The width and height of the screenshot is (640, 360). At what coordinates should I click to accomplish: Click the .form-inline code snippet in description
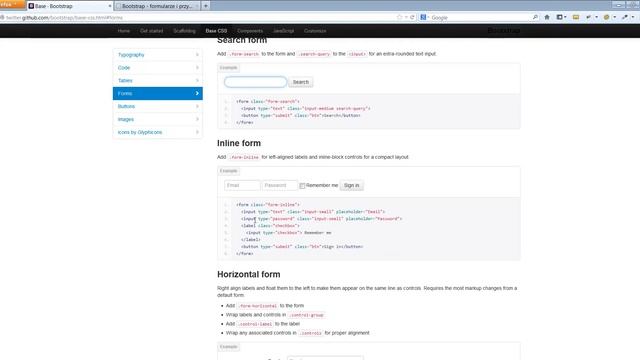pos(244,157)
